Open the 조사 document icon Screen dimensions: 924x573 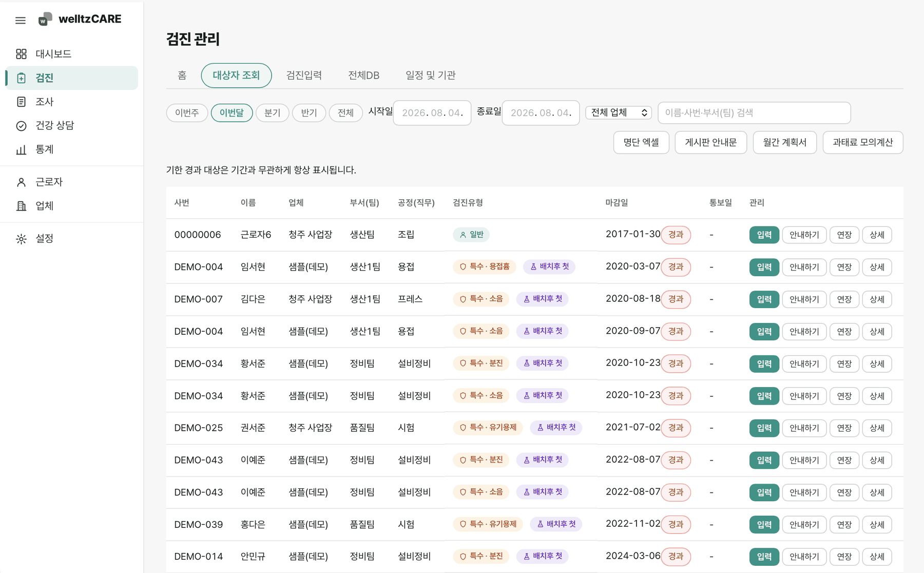(x=21, y=102)
